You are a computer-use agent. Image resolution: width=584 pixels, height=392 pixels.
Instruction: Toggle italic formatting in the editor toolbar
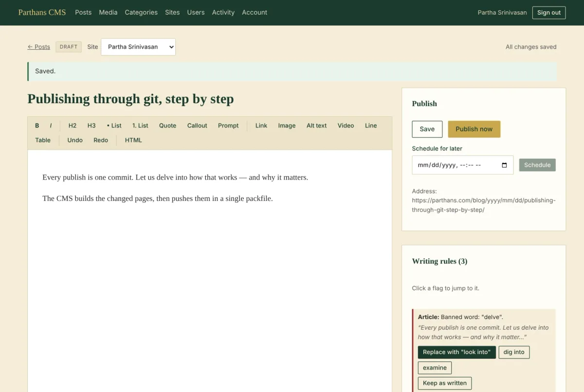[51, 125]
